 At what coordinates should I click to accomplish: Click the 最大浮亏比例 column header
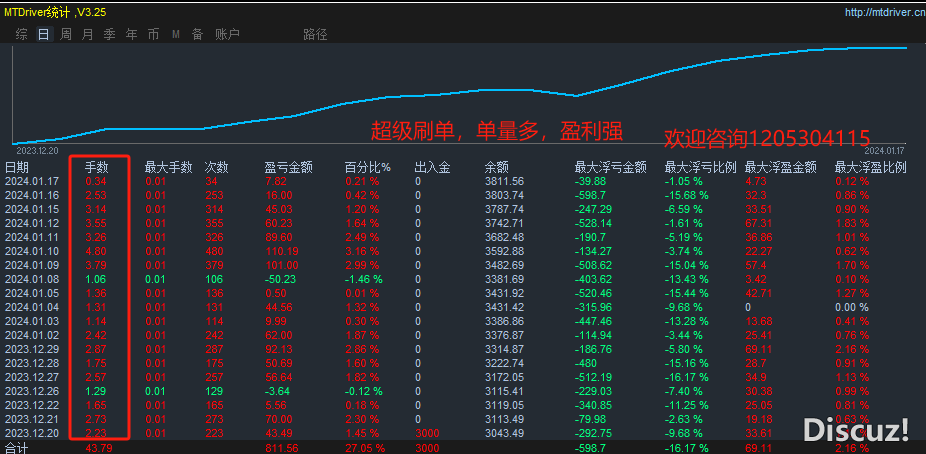pyautogui.click(x=700, y=168)
